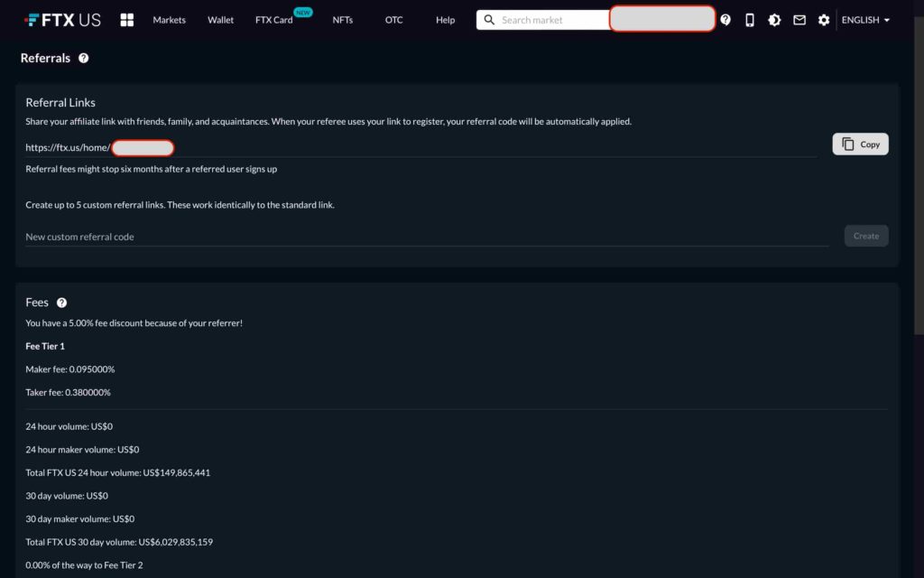The image size is (924, 578).
Task: Click the FTX Card link with NEW badge
Action: coord(273,19)
